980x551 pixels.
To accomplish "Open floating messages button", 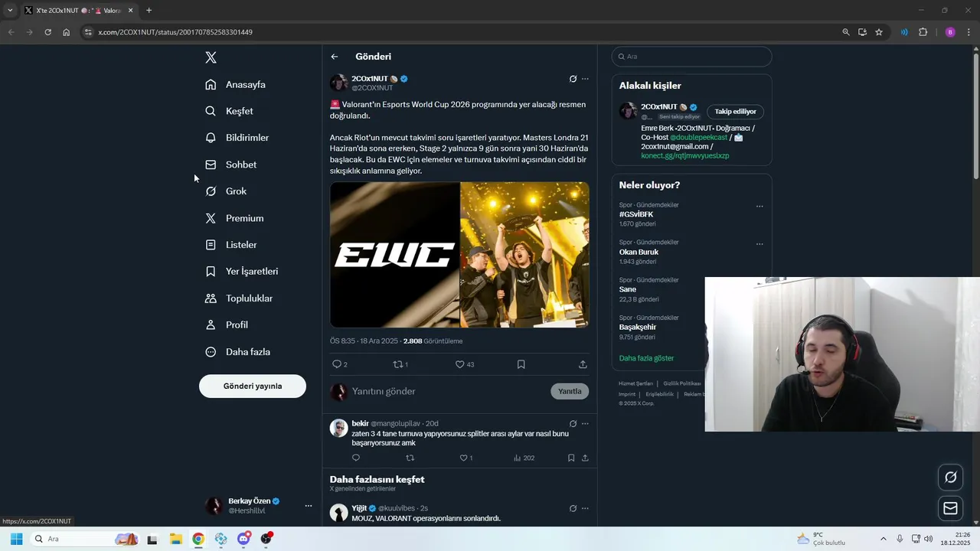I will tap(951, 508).
